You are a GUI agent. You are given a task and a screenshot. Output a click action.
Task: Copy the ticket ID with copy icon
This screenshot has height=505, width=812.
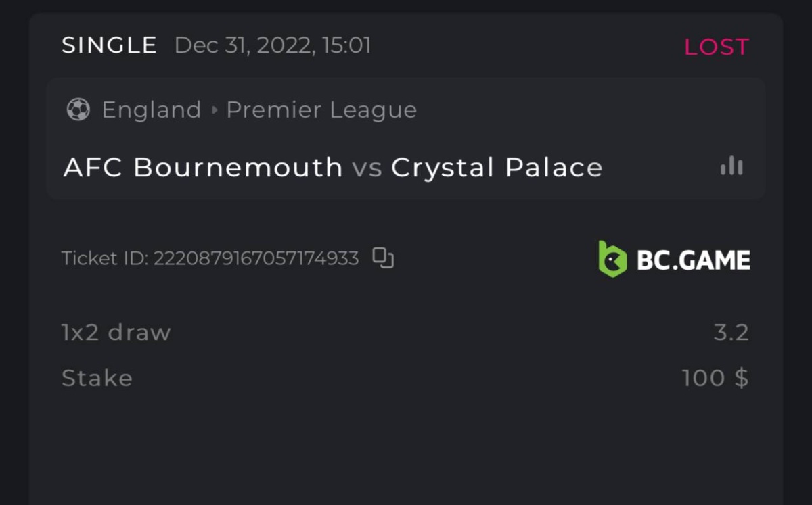point(383,258)
